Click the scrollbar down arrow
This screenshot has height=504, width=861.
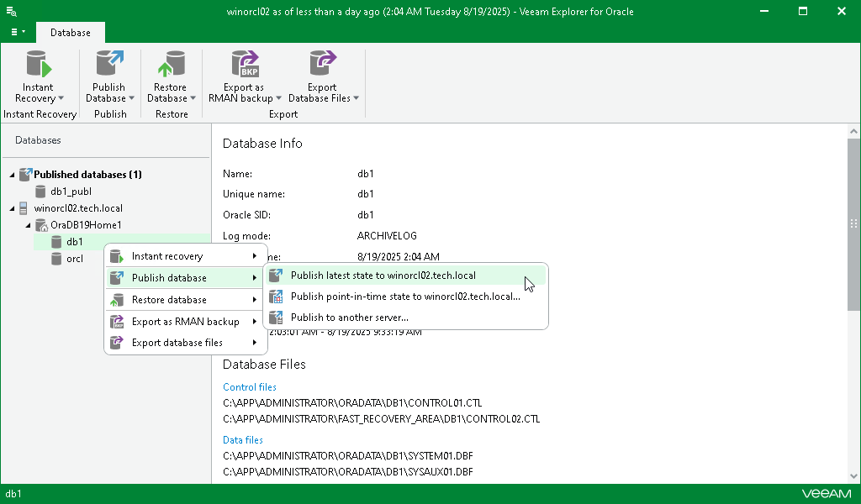(853, 476)
